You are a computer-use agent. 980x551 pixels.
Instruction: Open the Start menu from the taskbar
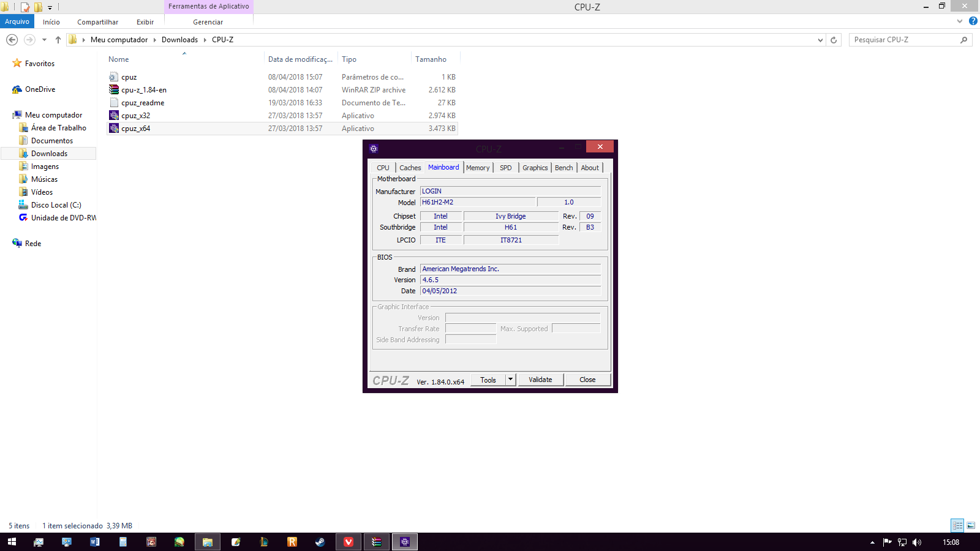(12, 542)
